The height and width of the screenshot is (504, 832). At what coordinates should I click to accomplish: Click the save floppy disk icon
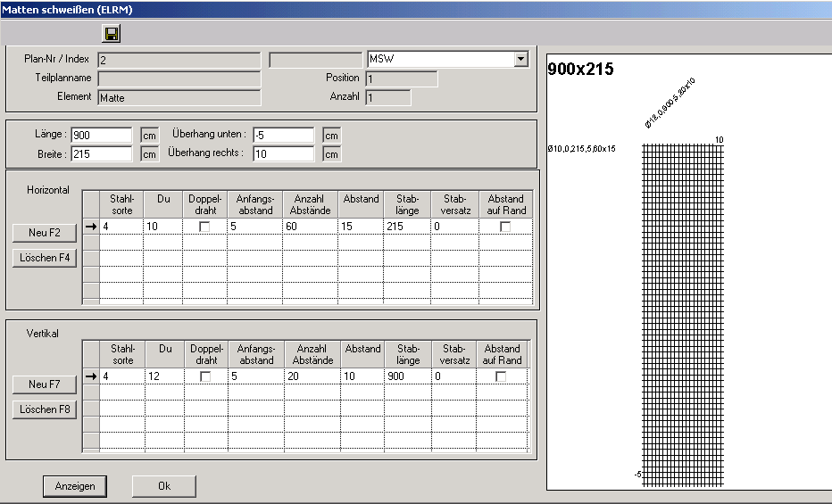(112, 34)
